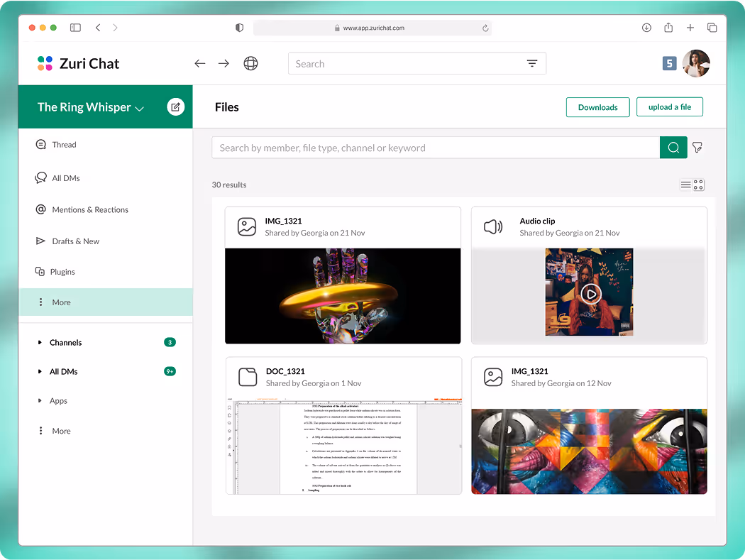The height and width of the screenshot is (560, 745).
Task: Click the blue S badge next to the avatar
Action: (669, 63)
